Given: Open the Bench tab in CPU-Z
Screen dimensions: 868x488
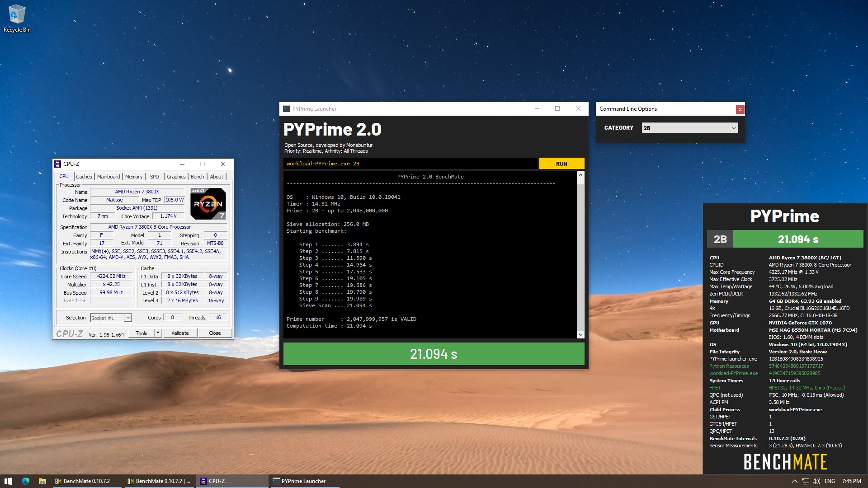Looking at the screenshot, I should [198, 177].
